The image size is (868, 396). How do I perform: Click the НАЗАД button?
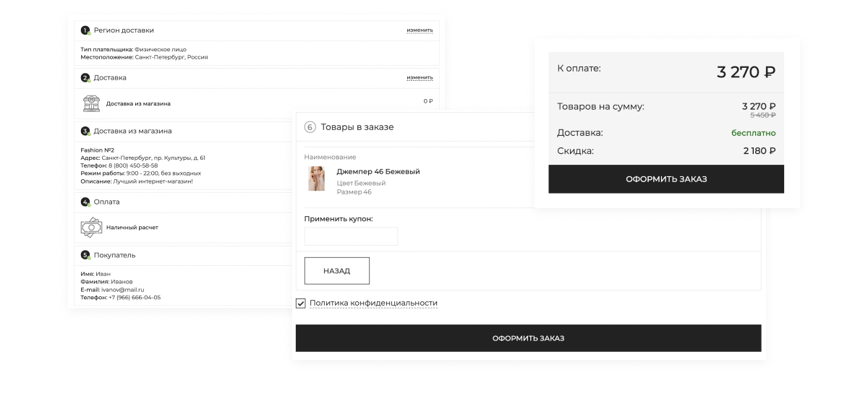tap(336, 271)
